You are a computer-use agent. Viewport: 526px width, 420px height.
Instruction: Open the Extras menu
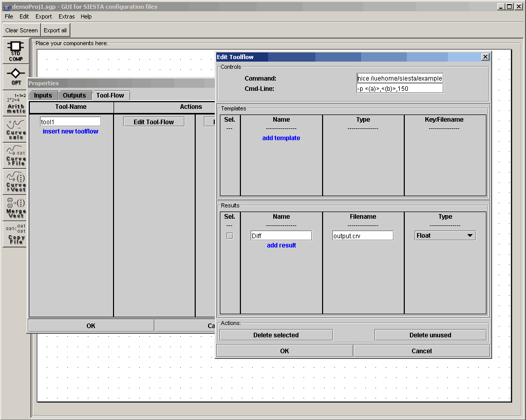[x=66, y=16]
